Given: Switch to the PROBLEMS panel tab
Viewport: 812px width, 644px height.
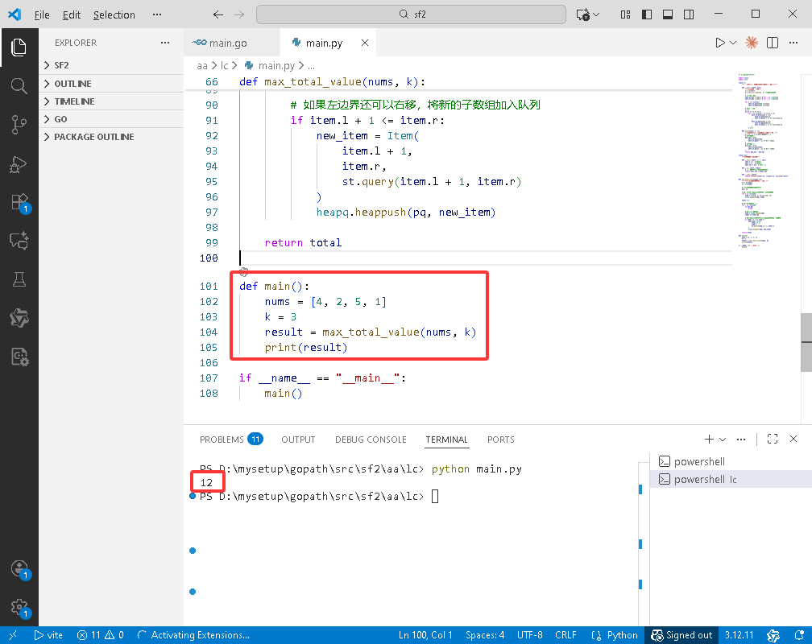Looking at the screenshot, I should pos(231,440).
